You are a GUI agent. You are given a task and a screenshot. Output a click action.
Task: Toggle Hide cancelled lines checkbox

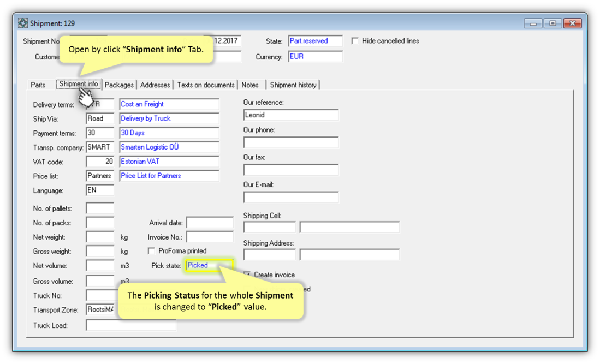coord(355,41)
